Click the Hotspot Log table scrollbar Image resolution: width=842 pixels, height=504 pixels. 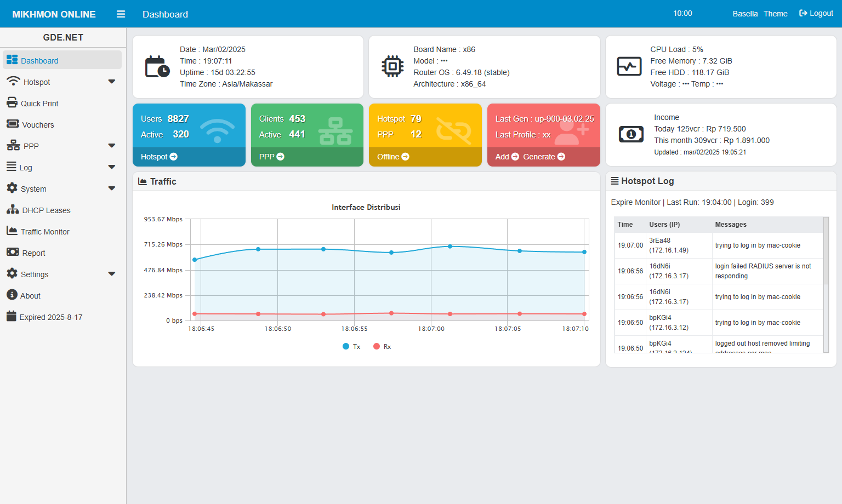[x=826, y=252]
